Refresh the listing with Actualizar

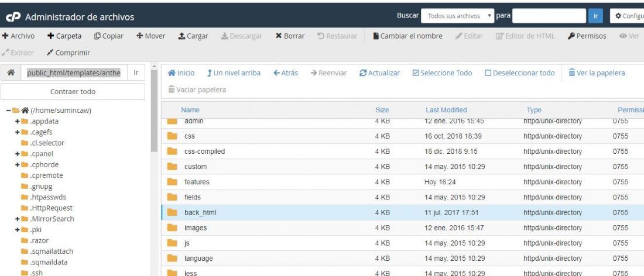(379, 73)
